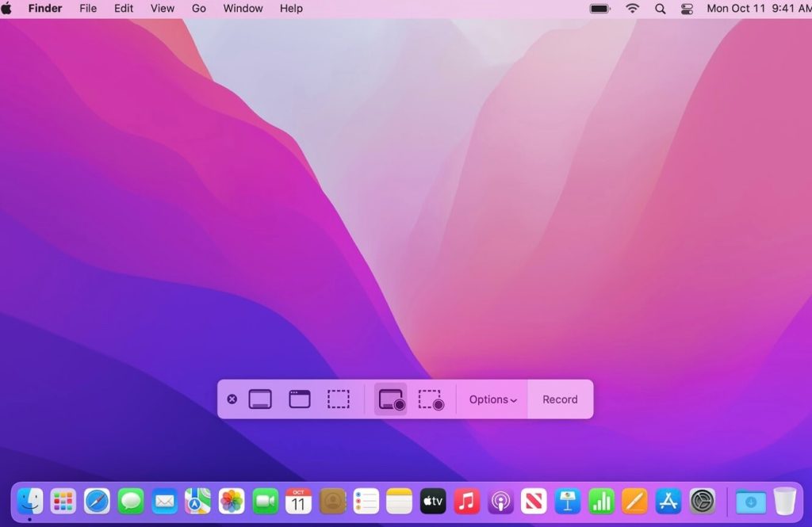812x527 pixels.
Task: Open Launchpad from the Dock
Action: click(63, 501)
